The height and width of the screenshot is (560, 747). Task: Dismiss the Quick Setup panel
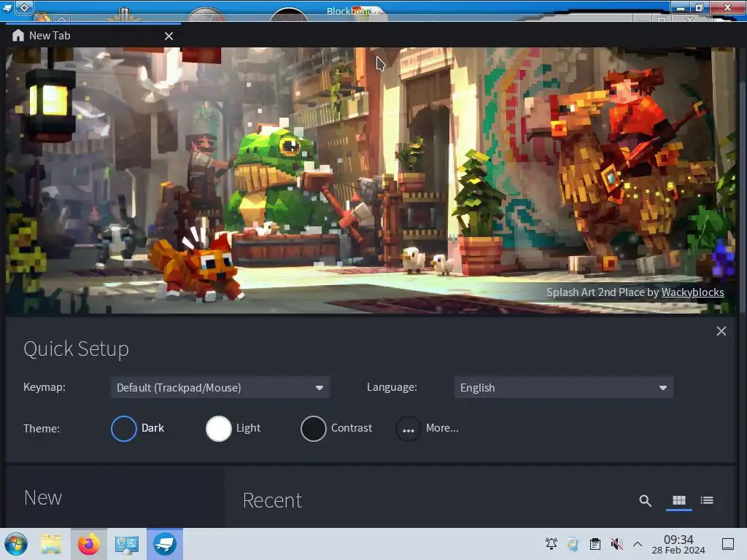click(721, 331)
